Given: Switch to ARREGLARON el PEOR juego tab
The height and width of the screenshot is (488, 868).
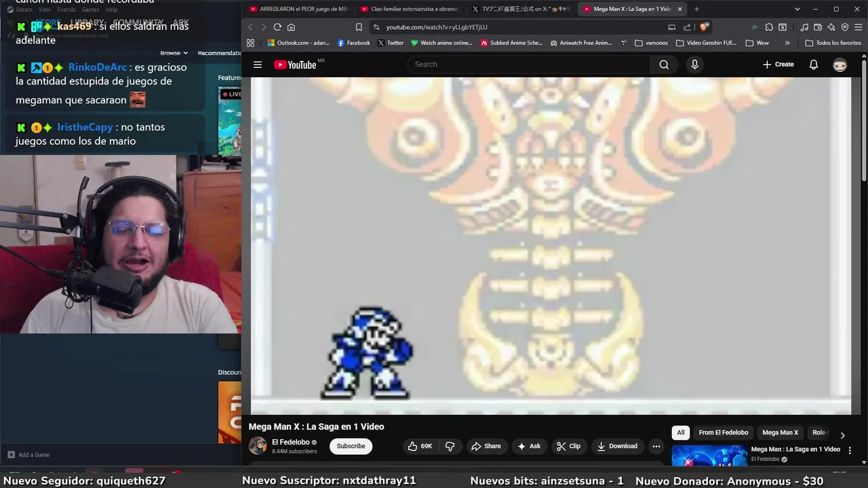Looking at the screenshot, I should point(298,9).
